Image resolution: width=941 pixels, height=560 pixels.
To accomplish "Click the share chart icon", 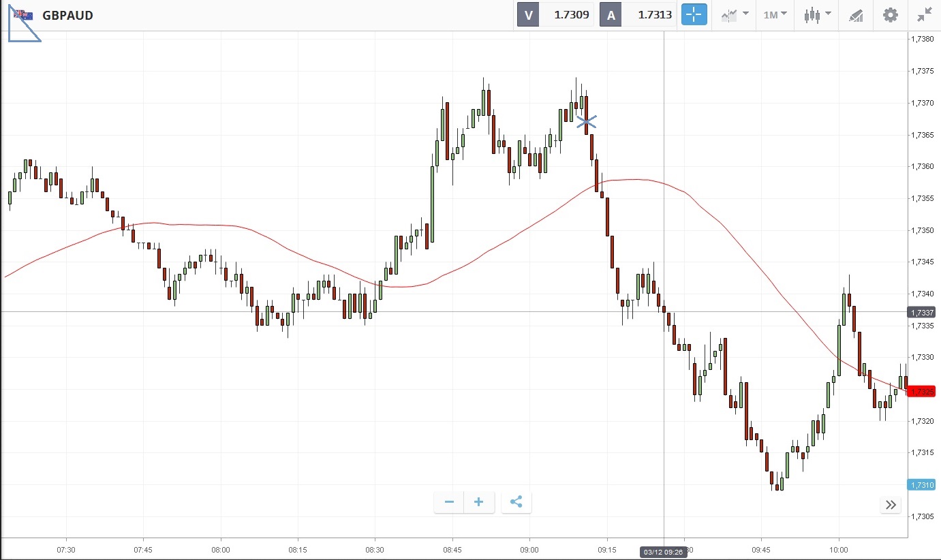I will pos(516,502).
